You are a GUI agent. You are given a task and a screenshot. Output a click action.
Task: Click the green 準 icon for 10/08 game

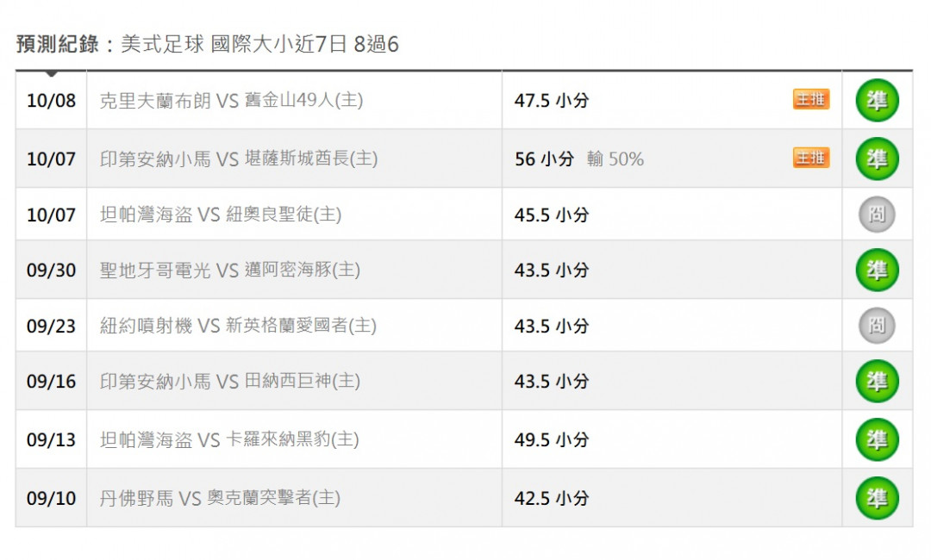(877, 100)
